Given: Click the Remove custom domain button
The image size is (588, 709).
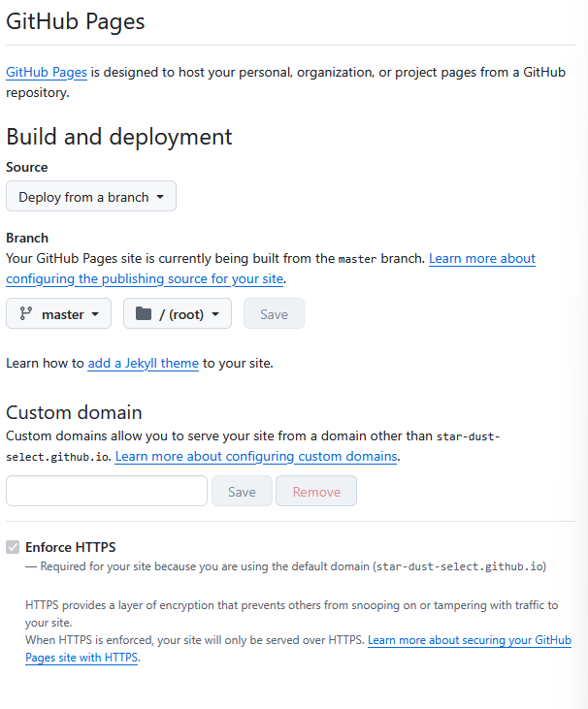Looking at the screenshot, I should [316, 491].
